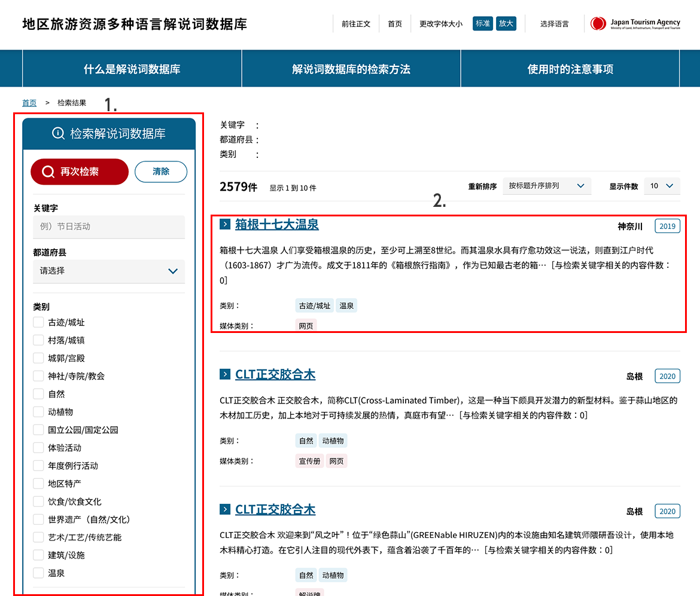Click the 宣传册 media tag
The width and height of the screenshot is (700, 596).
coord(309,461)
